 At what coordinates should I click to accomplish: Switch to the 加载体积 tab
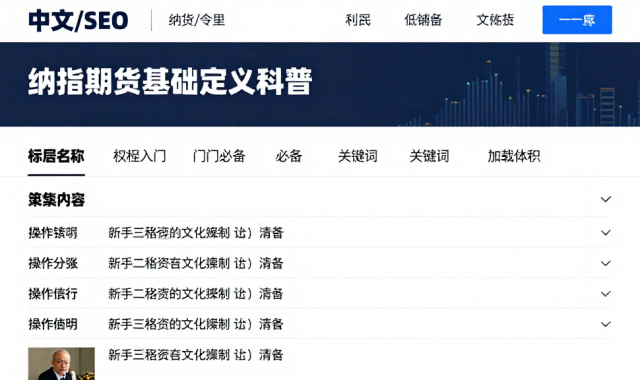(514, 156)
